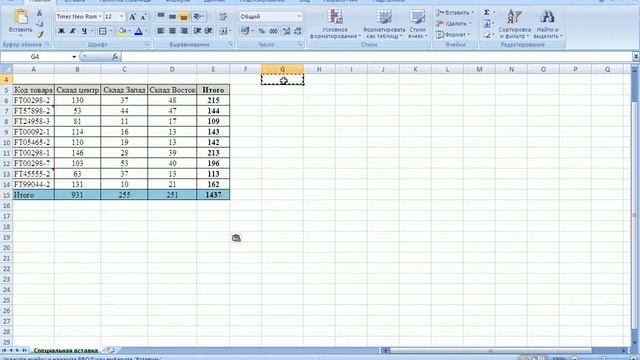Toggle italic К formatting
The height and width of the screenshot is (360, 640).
[73, 31]
